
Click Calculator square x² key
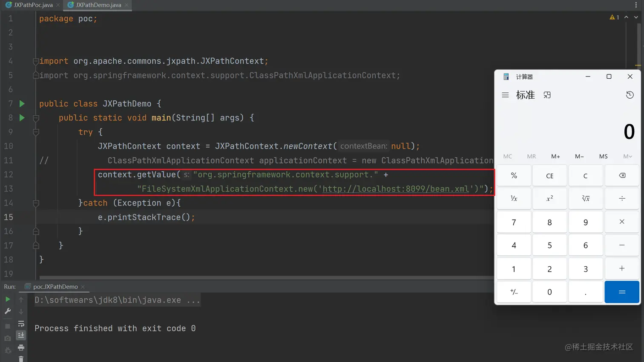tap(550, 199)
